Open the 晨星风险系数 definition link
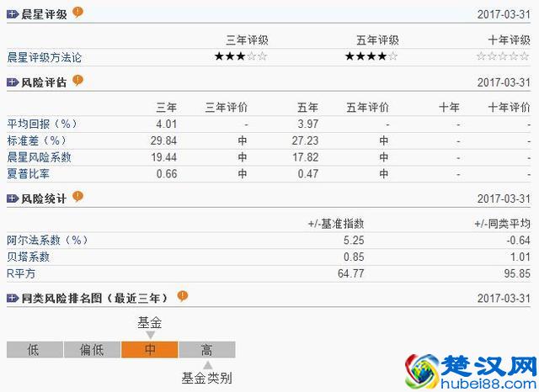Image resolution: width=539 pixels, height=392 pixels. pos(39,157)
